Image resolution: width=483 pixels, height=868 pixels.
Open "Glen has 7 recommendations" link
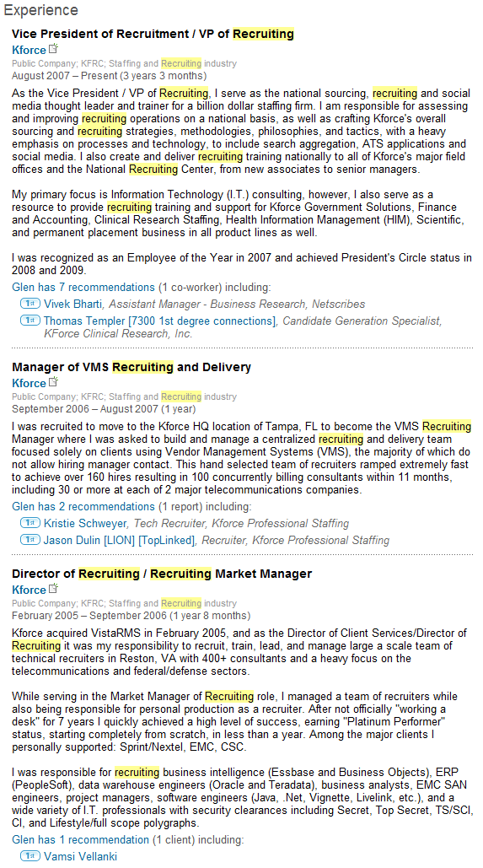(x=83, y=288)
